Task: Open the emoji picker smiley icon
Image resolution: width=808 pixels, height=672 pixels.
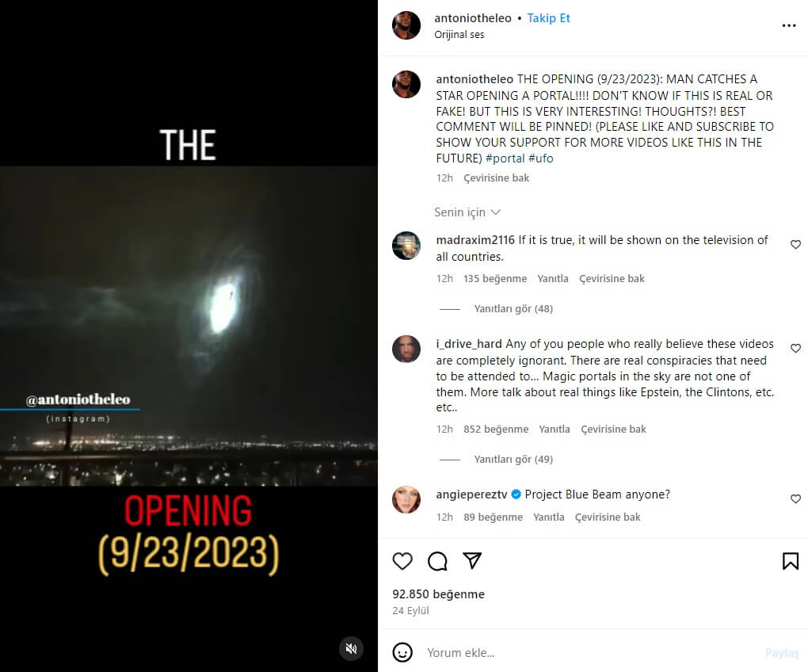Action: click(402, 652)
